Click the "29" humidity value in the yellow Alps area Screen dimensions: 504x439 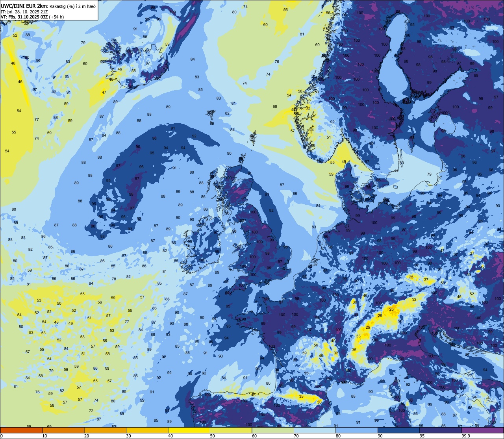380,316
